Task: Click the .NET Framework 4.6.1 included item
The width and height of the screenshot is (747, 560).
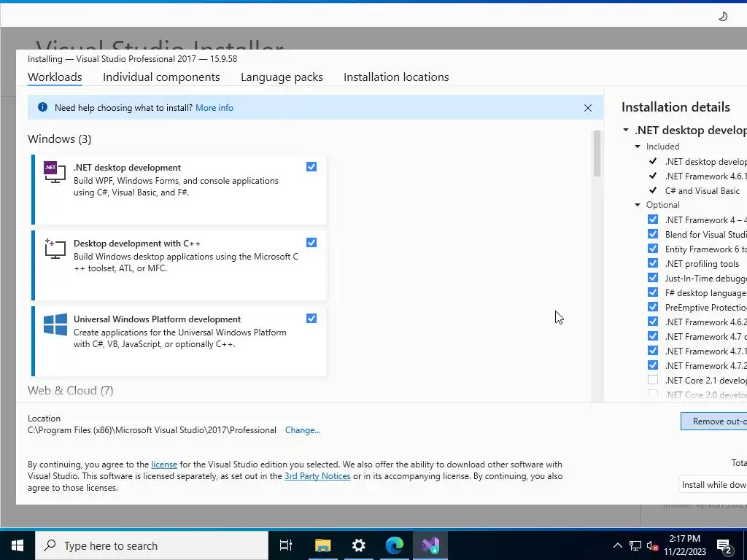Action: 705,176
